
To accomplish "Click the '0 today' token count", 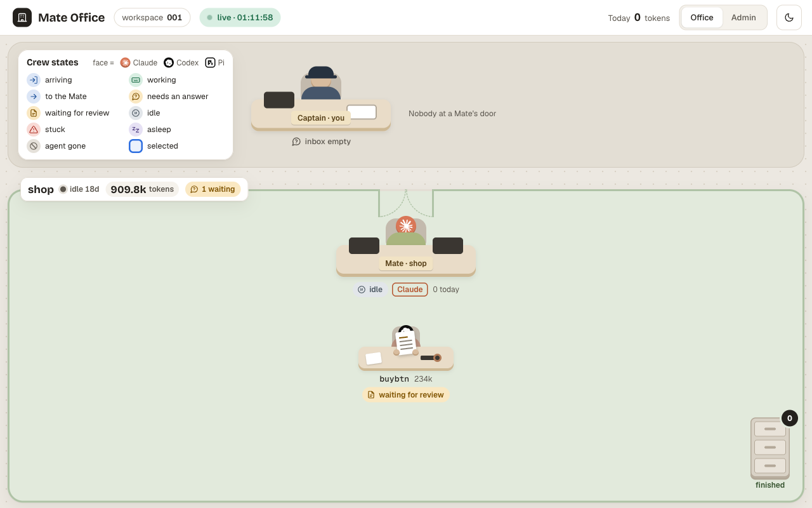I will coord(446,290).
